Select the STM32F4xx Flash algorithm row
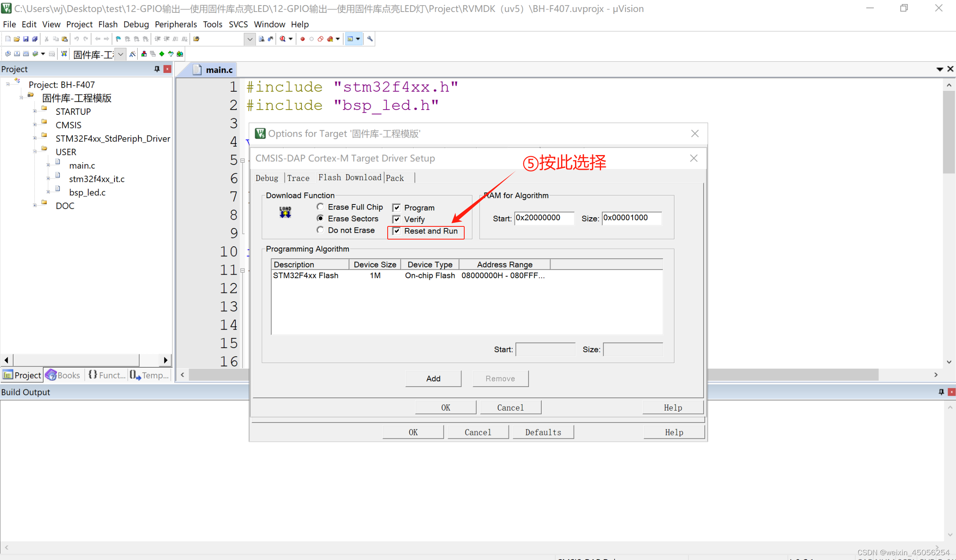 pyautogui.click(x=467, y=275)
